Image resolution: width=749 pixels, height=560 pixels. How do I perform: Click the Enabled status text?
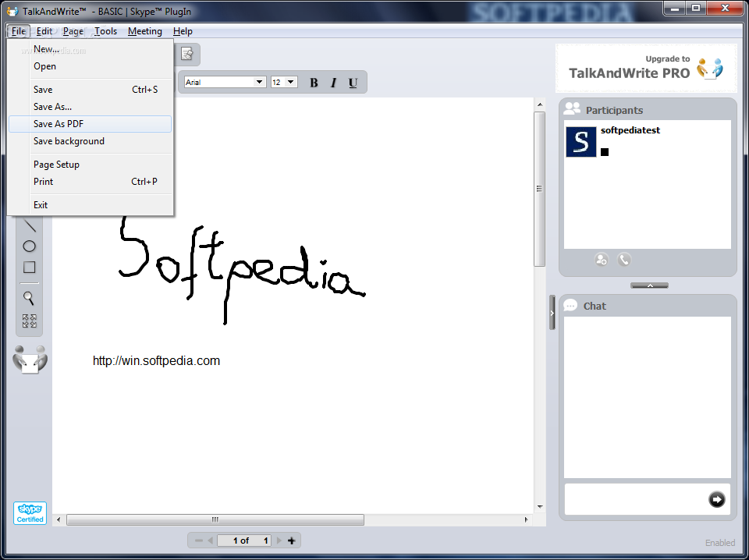(x=720, y=543)
